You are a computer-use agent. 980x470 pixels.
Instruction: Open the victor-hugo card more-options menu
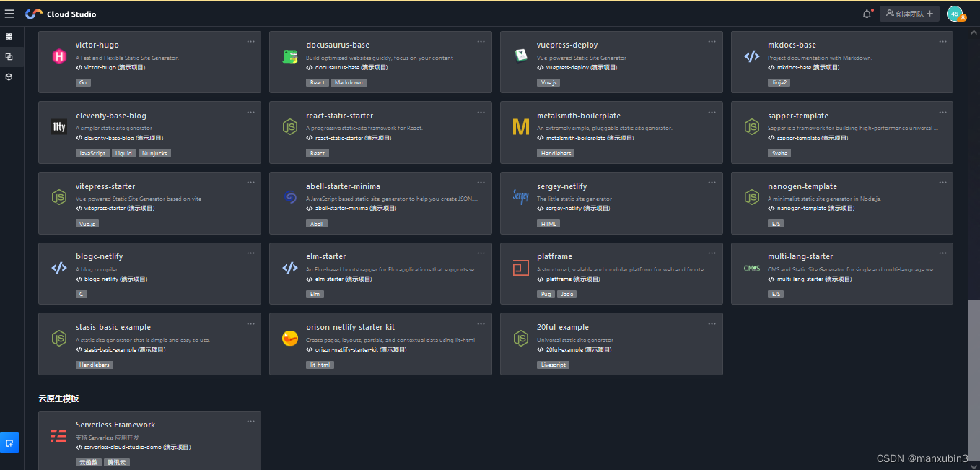[x=250, y=41]
